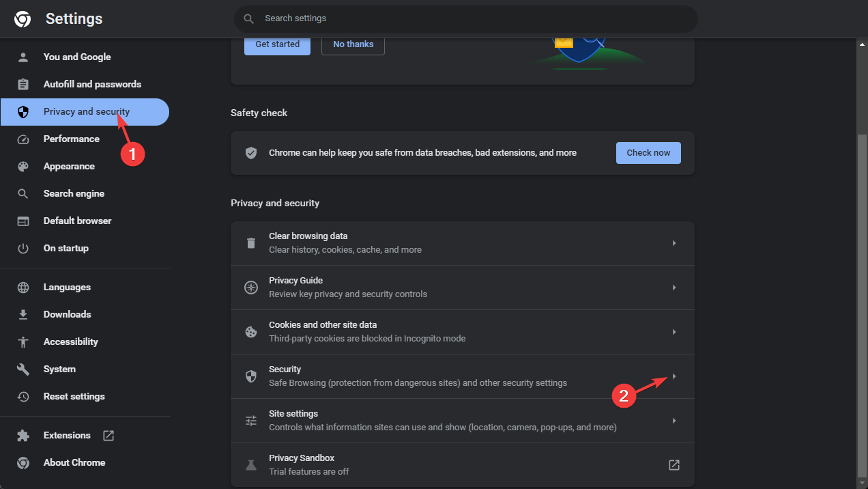The height and width of the screenshot is (489, 868).
Task: Open Performance via its gauge icon
Action: [23, 139]
